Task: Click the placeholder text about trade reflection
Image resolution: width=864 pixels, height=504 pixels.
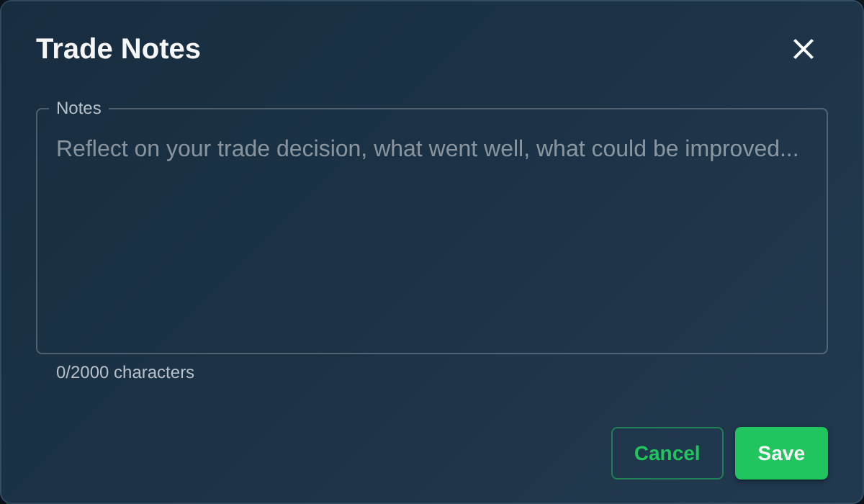Action: point(428,148)
